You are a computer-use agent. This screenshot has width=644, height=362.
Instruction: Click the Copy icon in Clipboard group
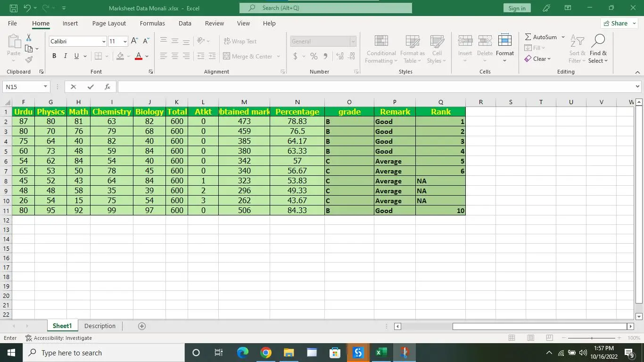[x=29, y=49]
